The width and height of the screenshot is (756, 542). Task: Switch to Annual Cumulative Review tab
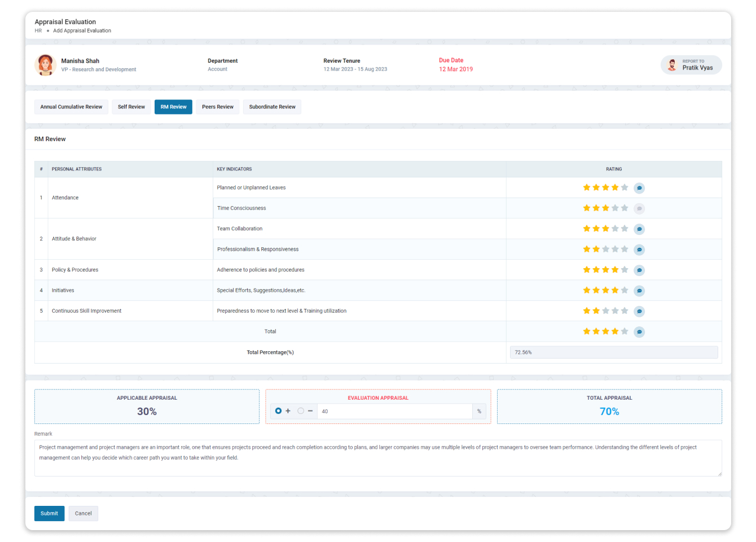71,107
